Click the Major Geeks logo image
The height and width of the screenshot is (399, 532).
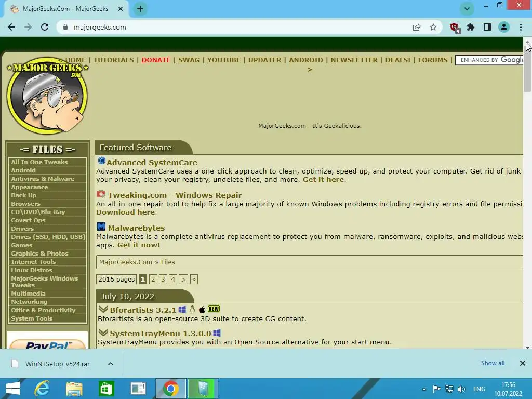point(47,96)
